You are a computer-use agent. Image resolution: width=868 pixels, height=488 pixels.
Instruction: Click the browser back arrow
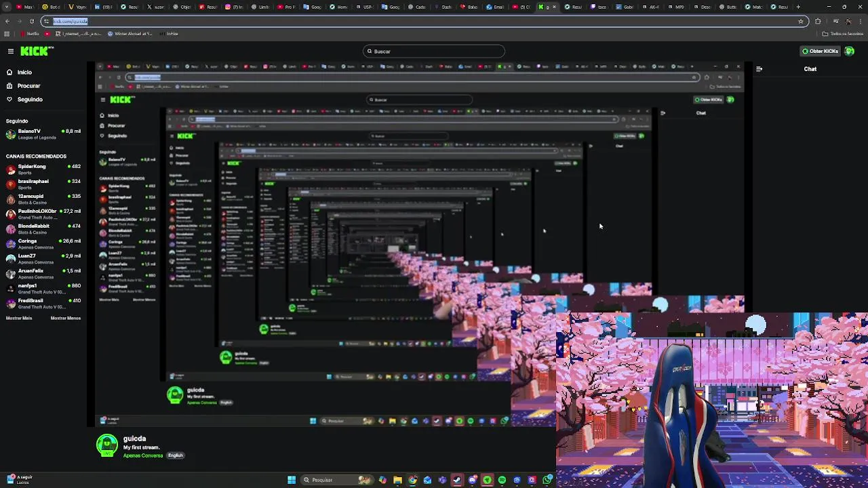click(7, 21)
